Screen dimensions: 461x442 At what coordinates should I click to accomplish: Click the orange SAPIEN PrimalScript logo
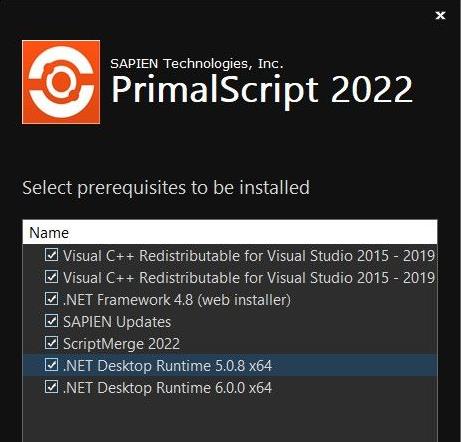[x=61, y=82]
